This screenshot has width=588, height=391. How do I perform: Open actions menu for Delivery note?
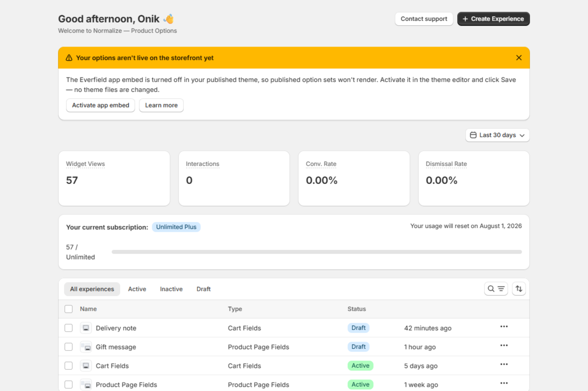point(504,327)
